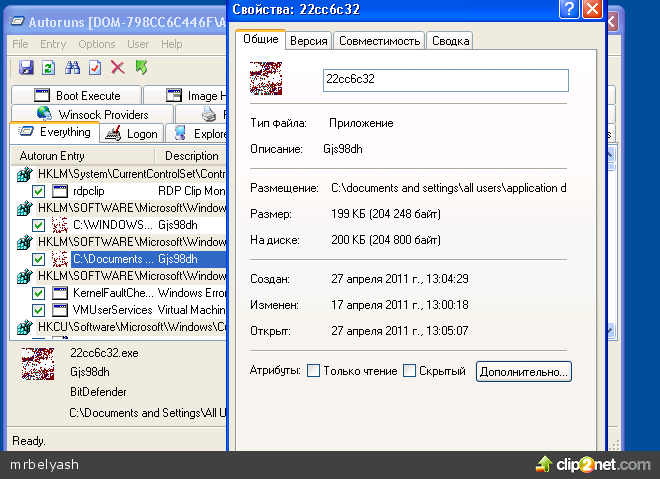660x479 pixels.
Task: Open the Winsock Providers tab
Action: 93,114
